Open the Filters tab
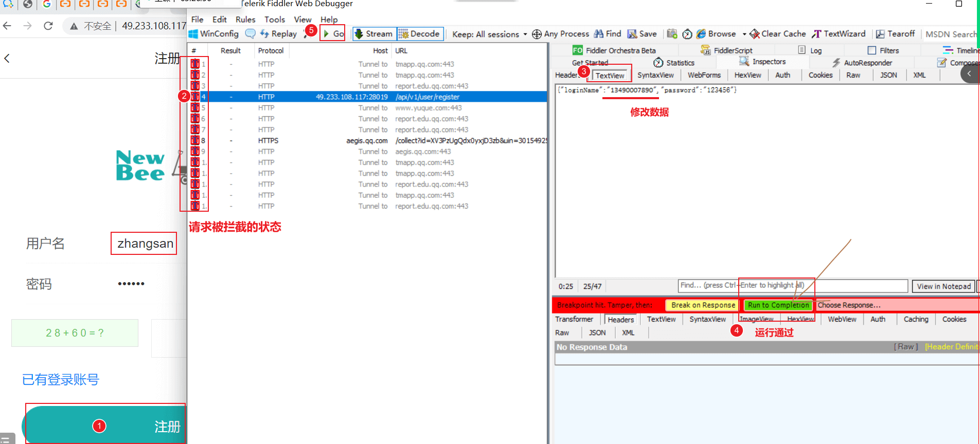The height and width of the screenshot is (444, 980). click(x=883, y=50)
